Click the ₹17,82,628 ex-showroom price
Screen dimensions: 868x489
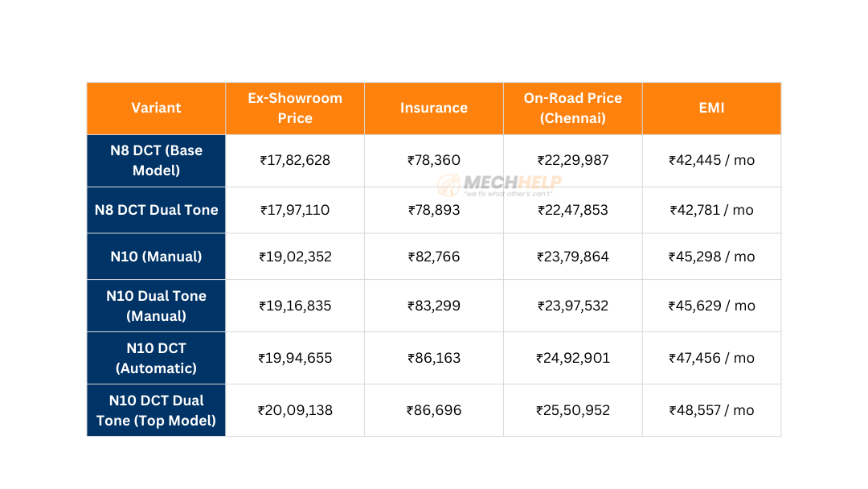pyautogui.click(x=295, y=160)
